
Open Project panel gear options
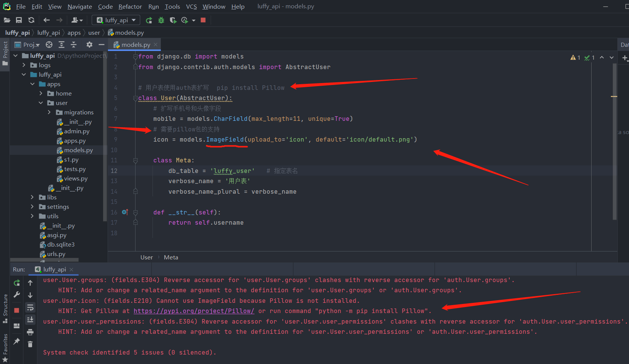point(89,45)
